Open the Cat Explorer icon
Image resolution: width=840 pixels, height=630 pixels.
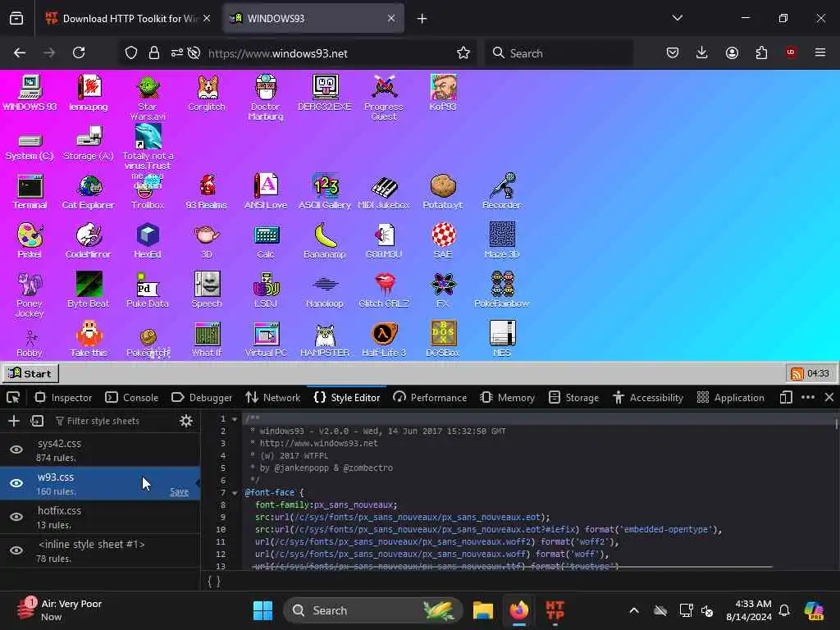[89, 190]
